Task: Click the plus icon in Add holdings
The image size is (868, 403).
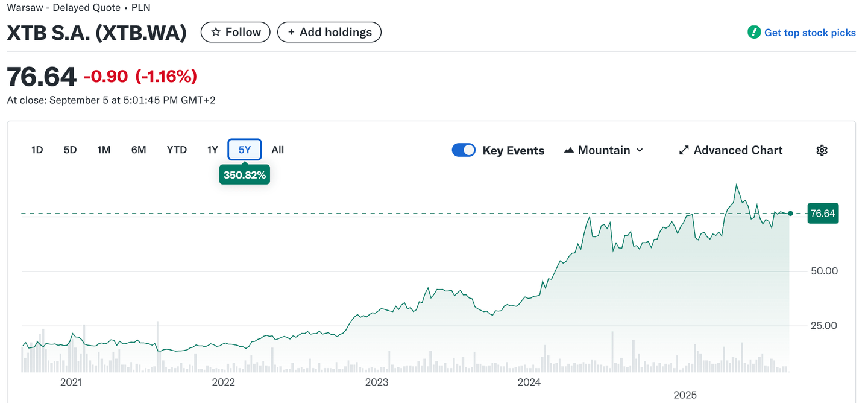Action: pos(291,33)
